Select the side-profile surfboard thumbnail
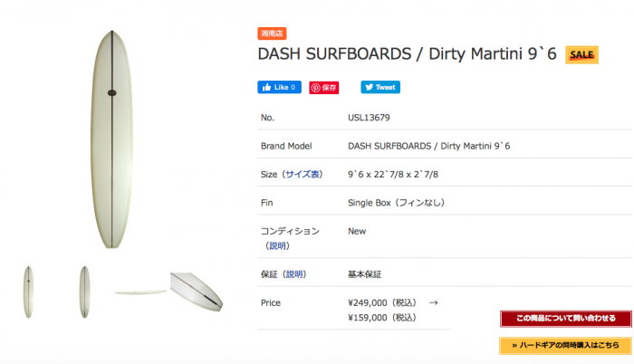This screenshot has height=364, width=634. [140, 292]
